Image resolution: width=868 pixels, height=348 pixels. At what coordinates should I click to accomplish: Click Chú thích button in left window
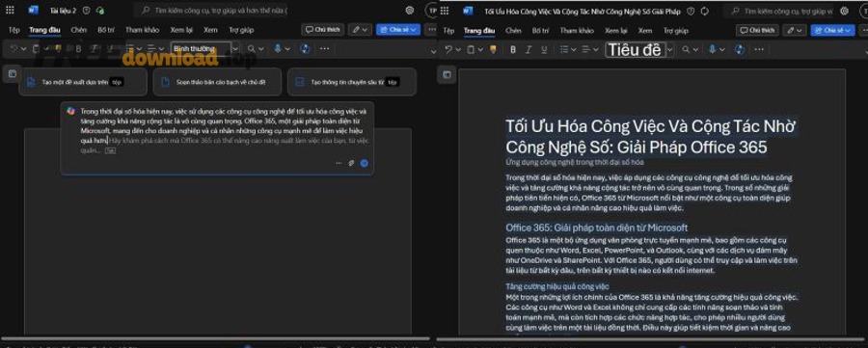coord(323,30)
